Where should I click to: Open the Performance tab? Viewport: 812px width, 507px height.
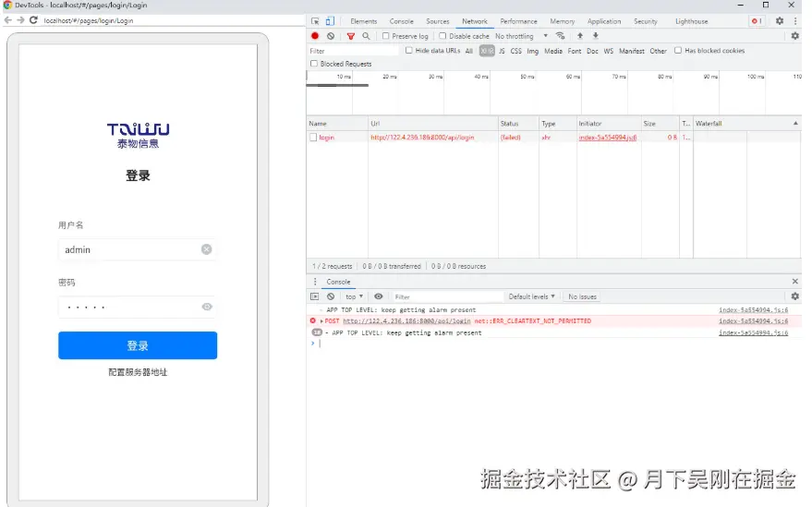tap(518, 21)
